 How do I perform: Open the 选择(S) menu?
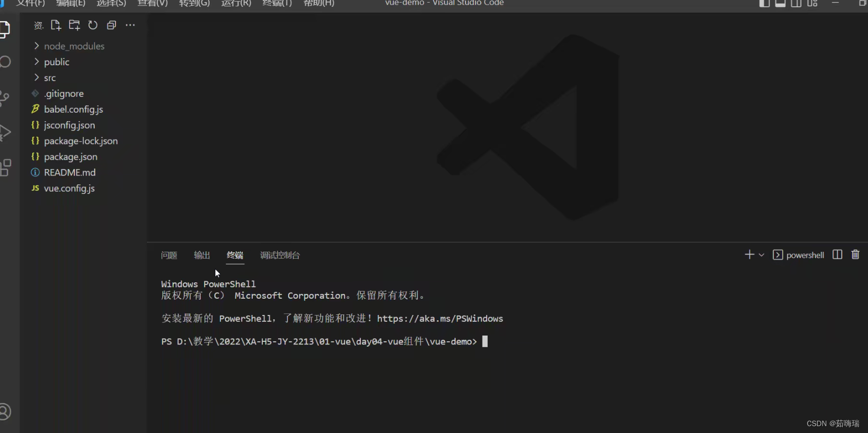(x=111, y=3)
